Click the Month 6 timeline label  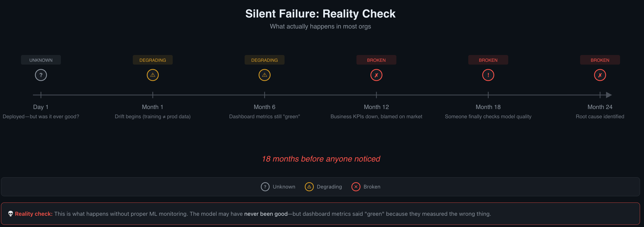[264, 107]
